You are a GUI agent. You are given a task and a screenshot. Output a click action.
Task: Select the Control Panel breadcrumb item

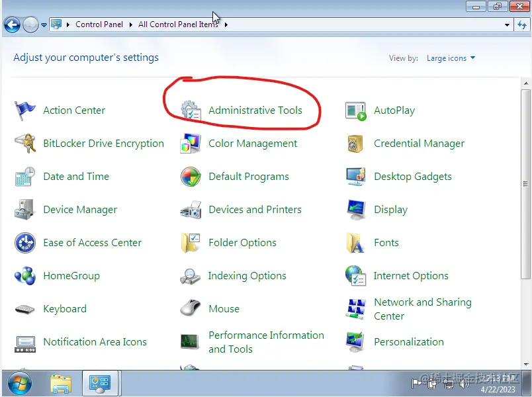(x=99, y=24)
